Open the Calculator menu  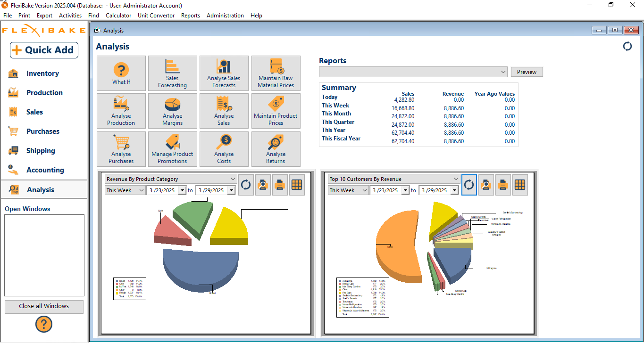pyautogui.click(x=118, y=16)
